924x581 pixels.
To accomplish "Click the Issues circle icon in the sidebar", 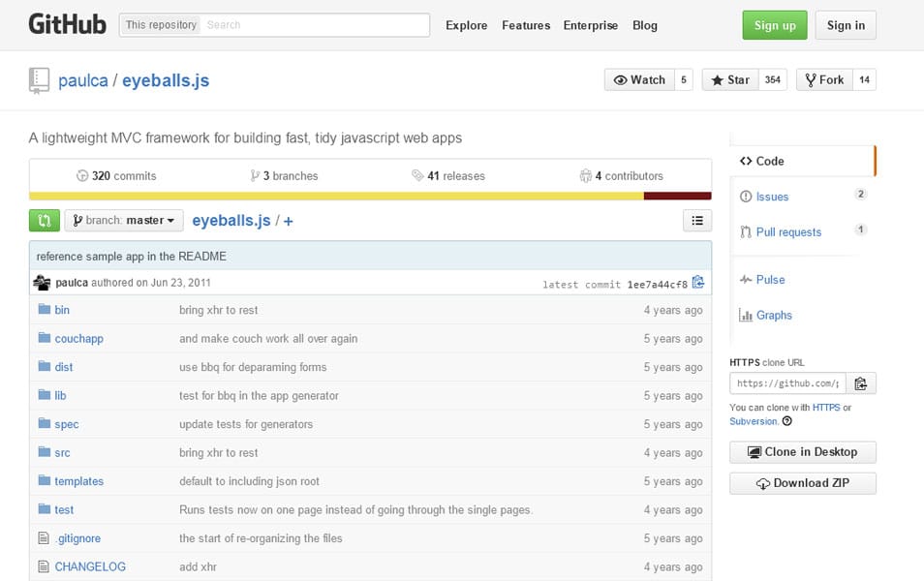I will coord(746,197).
